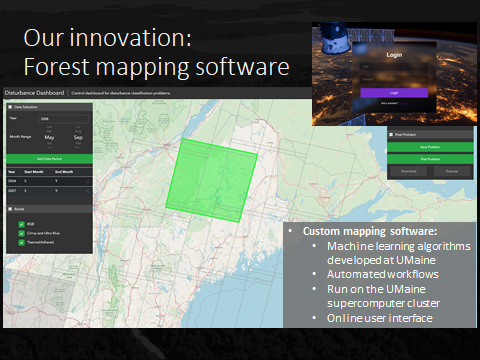Viewport: 480px width, 360px height.
Task: Remove the 2004 data period row
Action: pyautogui.click(x=87, y=182)
